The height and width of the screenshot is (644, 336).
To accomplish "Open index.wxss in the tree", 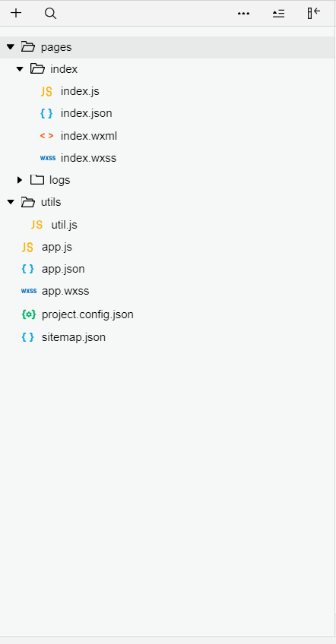I will click(88, 158).
